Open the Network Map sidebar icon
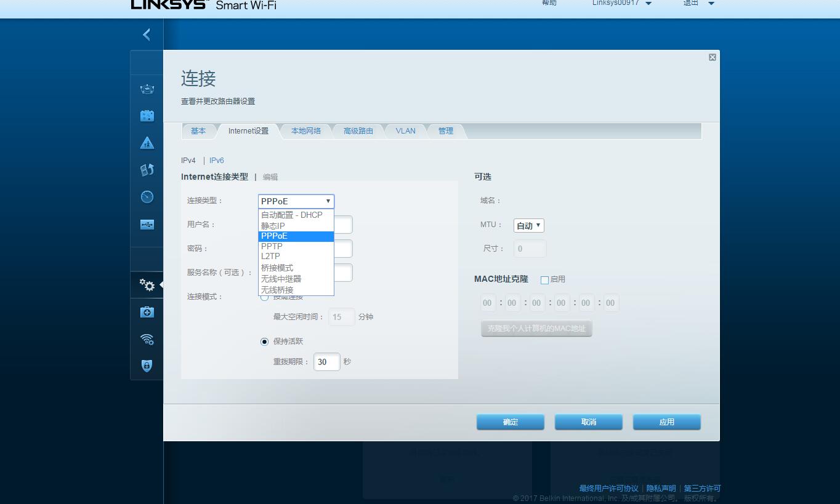The width and height of the screenshot is (840, 504). pos(147,89)
